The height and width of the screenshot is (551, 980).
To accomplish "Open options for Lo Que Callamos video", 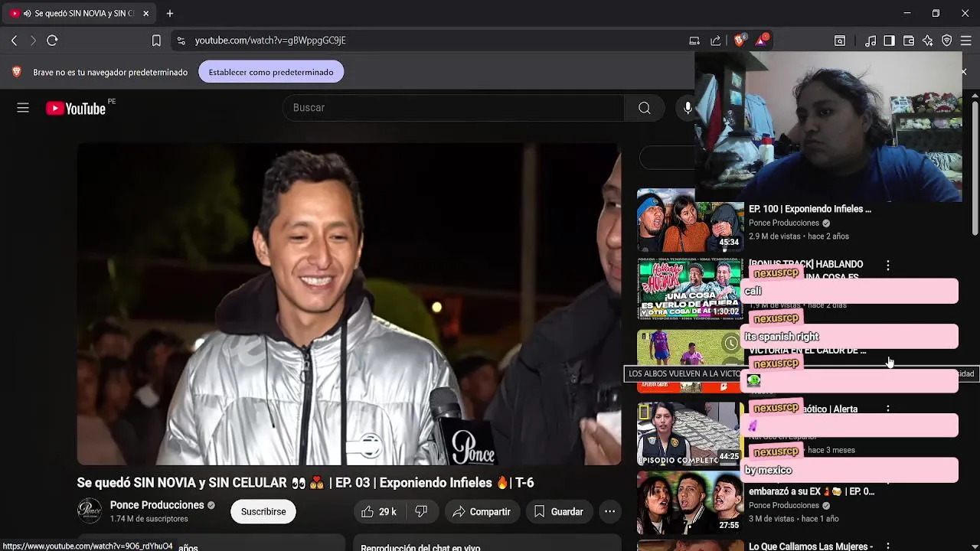I will click(x=888, y=546).
